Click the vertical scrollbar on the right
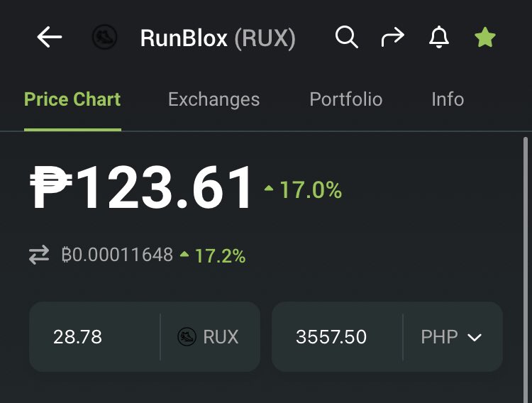Viewport: 532px width, 403px height. click(526, 270)
